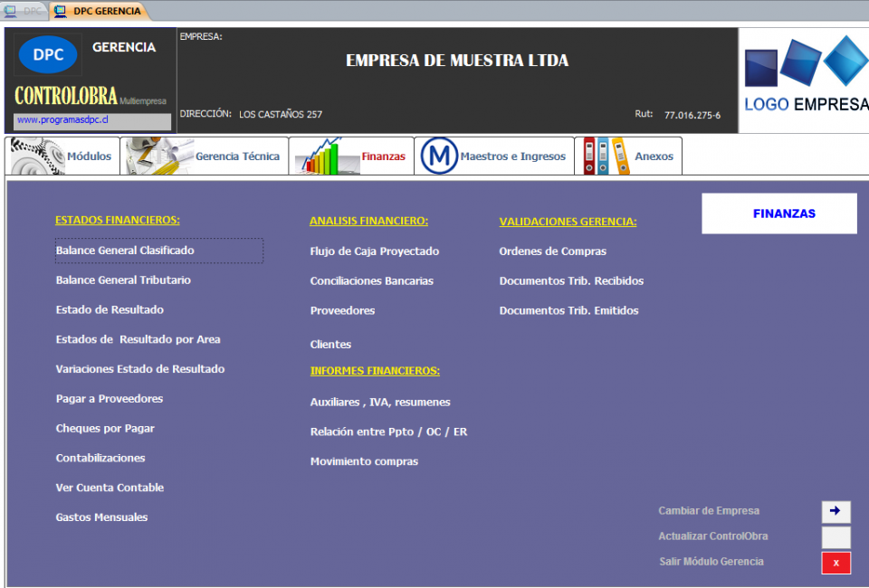Click the circled M Maestros icon
The image size is (869, 588).
click(438, 156)
